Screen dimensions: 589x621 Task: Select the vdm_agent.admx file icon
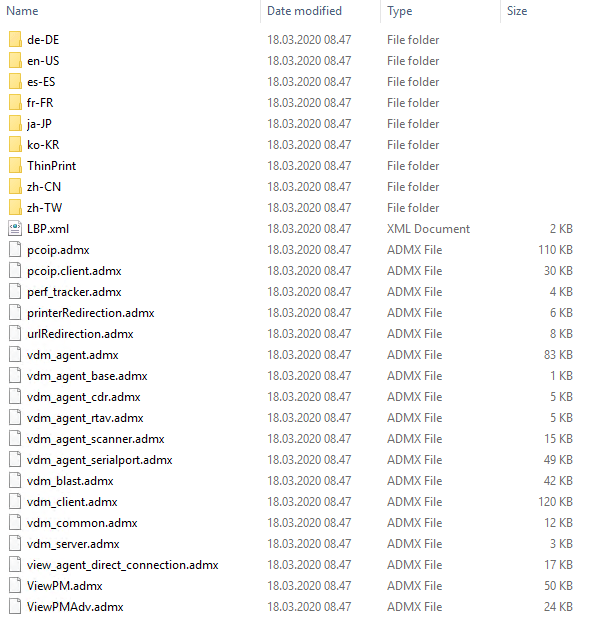pyautogui.click(x=15, y=354)
